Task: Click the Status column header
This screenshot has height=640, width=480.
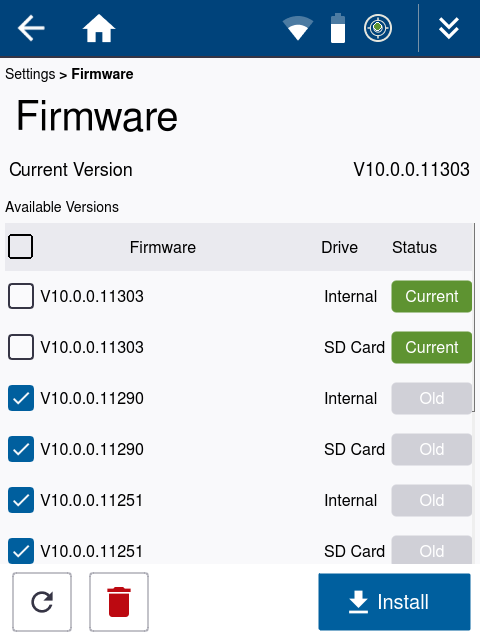Action: 414,247
